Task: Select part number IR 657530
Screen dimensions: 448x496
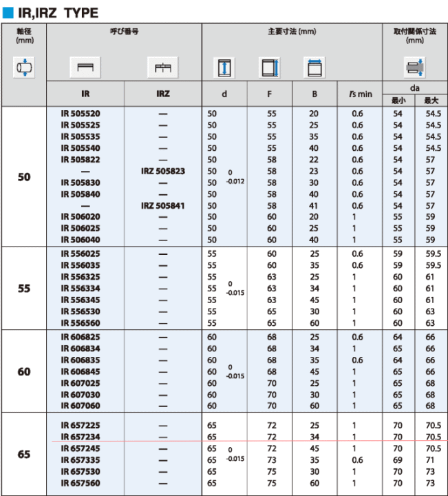Action: click(x=81, y=472)
